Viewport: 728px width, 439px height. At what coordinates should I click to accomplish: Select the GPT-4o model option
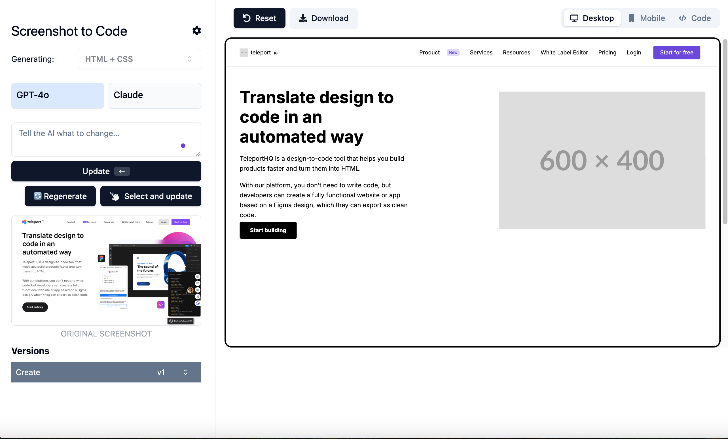tap(58, 96)
